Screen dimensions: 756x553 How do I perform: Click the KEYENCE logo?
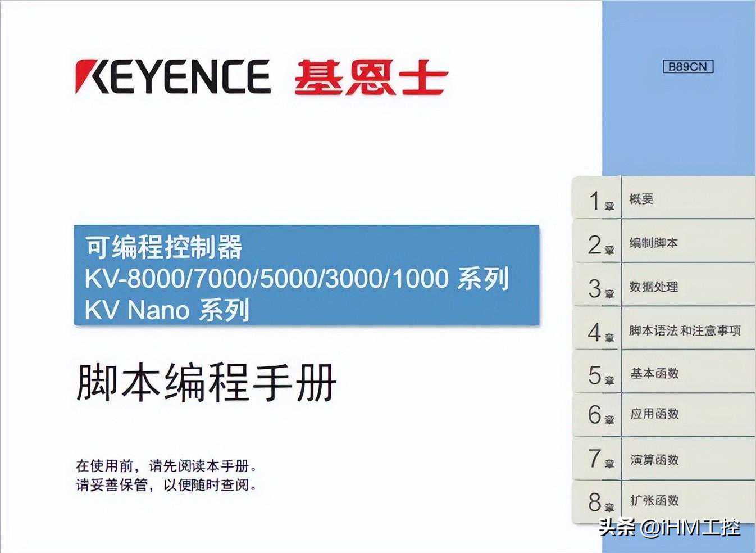pos(172,76)
